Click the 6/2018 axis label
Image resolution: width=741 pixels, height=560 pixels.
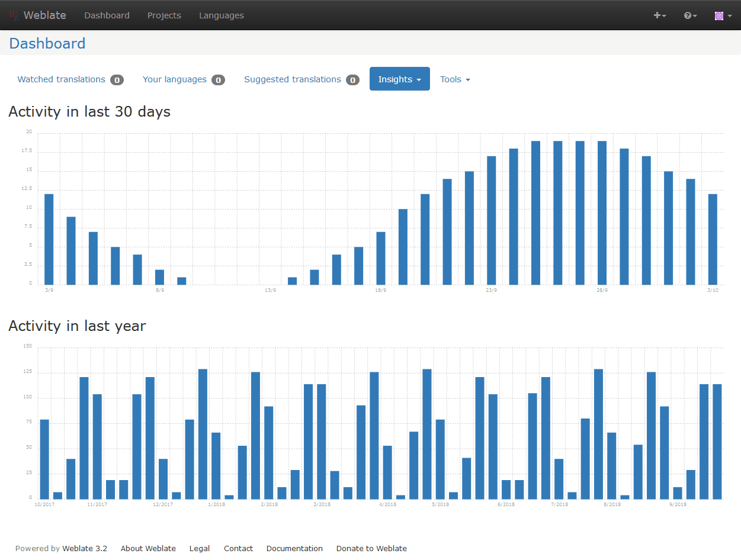point(506,504)
